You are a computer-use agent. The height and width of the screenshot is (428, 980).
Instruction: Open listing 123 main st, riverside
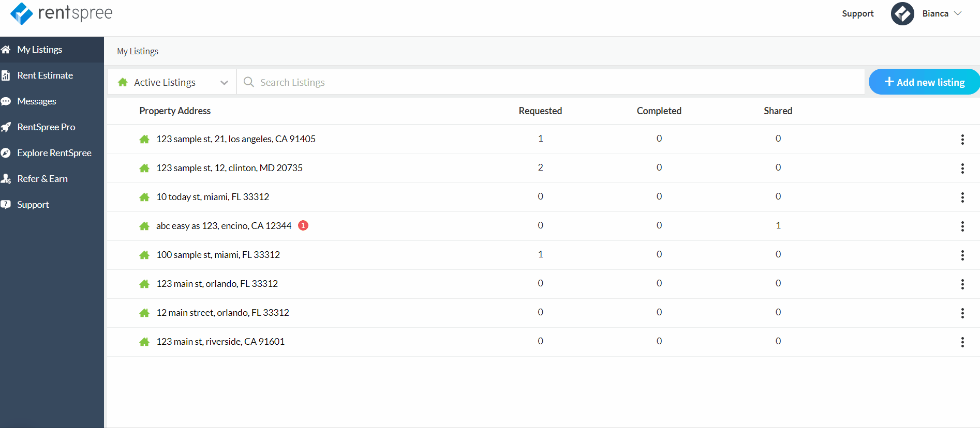click(x=220, y=342)
